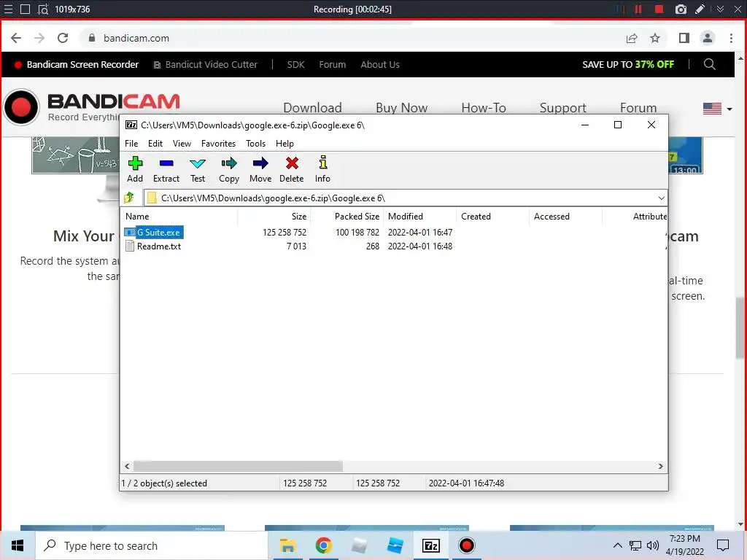Open the Edit menu in 7-Zip
The height and width of the screenshot is (560, 747).
tap(155, 144)
